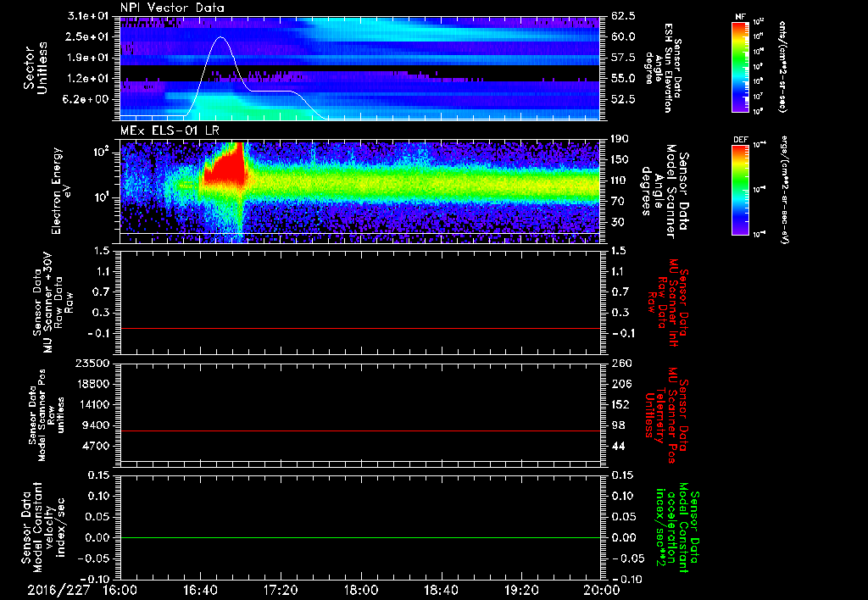Click the 16:00 time tick label

120,590
